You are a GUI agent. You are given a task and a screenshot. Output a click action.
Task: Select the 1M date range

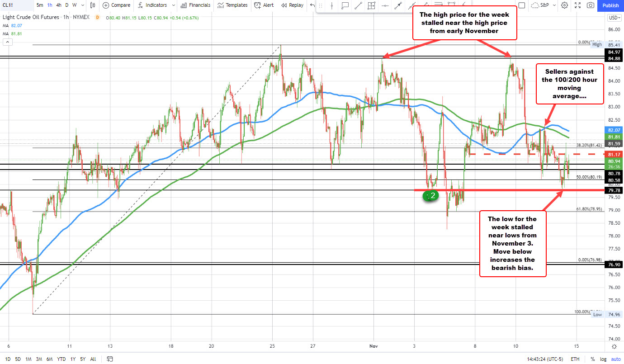pyautogui.click(x=28, y=359)
